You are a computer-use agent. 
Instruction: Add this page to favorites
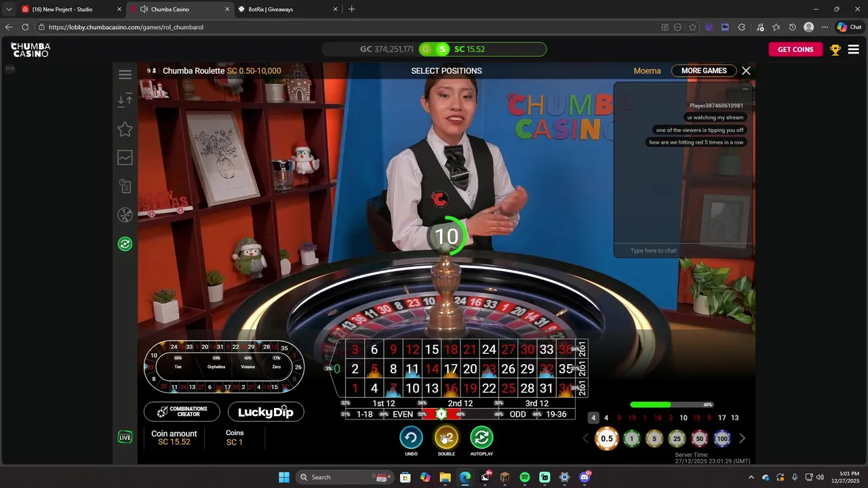(x=692, y=27)
